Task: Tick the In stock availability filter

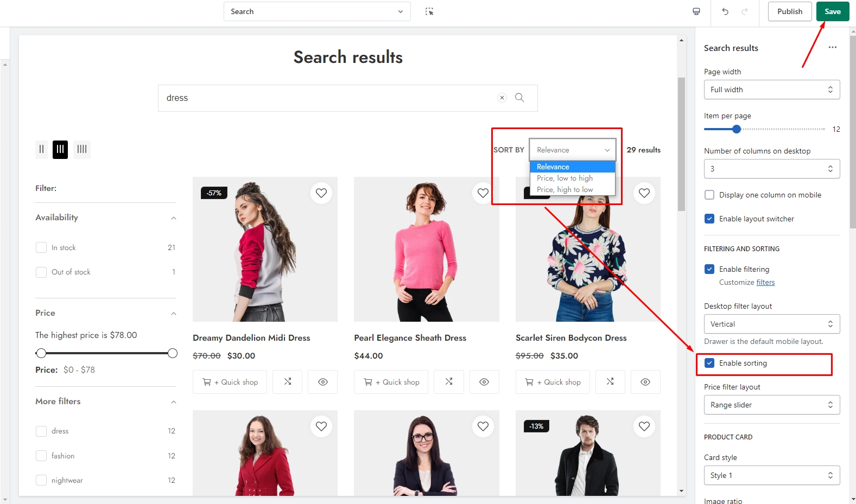Action: [x=41, y=247]
